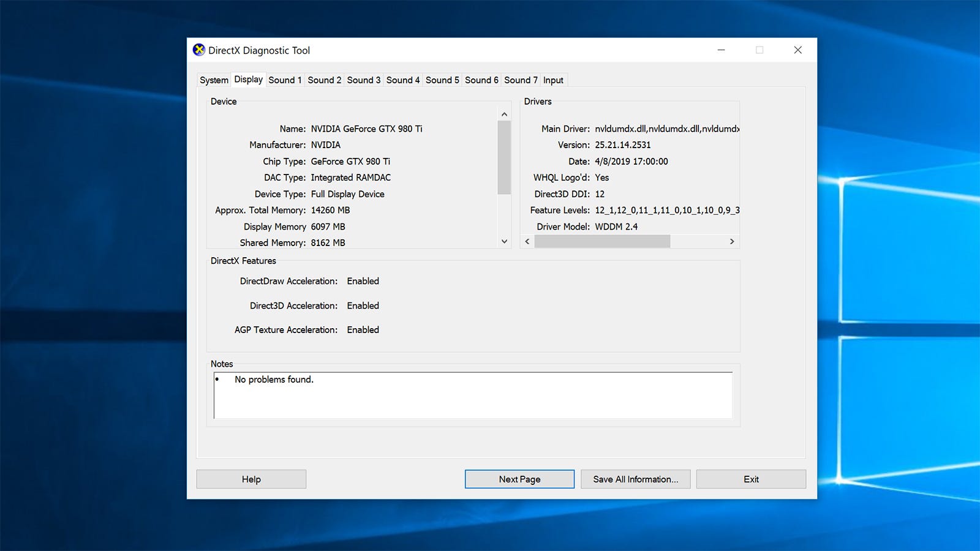The image size is (980, 551).
Task: Select the Display tab
Action: [x=249, y=79]
